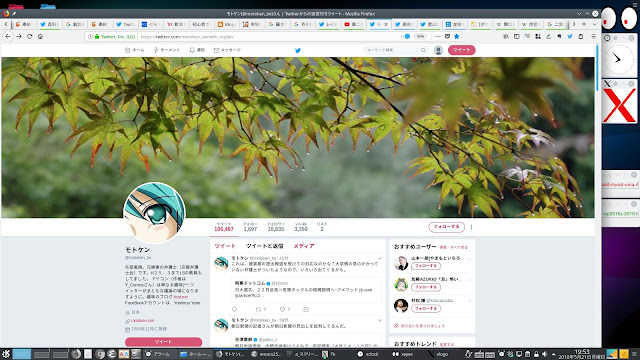Switch to emacs25 window in taskbar
The image size is (640, 360).
pos(266,354)
